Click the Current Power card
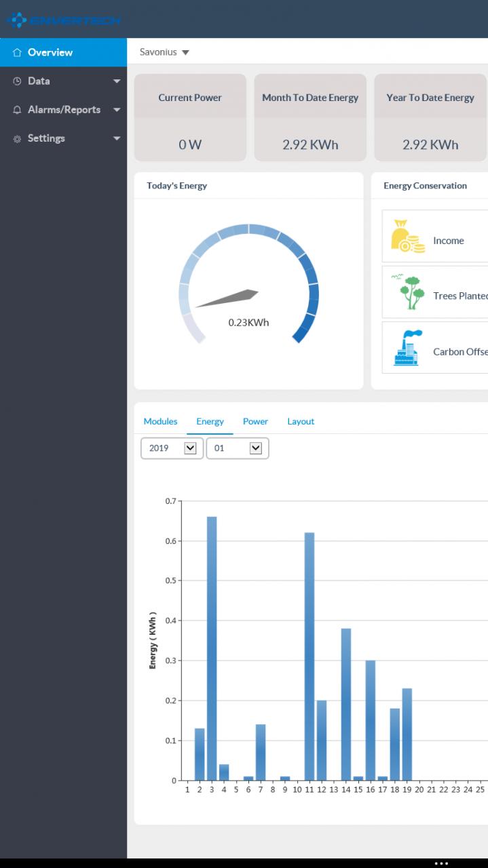Viewport: 488px width, 868px height. click(x=190, y=117)
